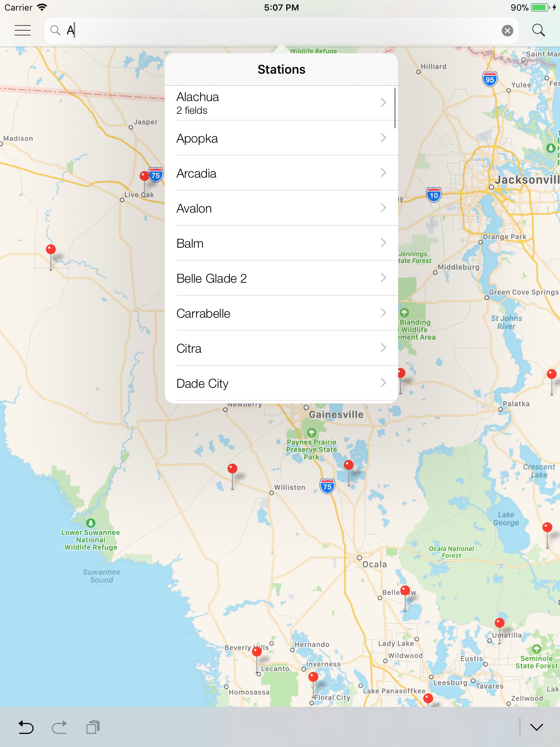Tap the 'Green Cove Springs' label
Image resolution: width=560 pixels, height=747 pixels.
[524, 292]
